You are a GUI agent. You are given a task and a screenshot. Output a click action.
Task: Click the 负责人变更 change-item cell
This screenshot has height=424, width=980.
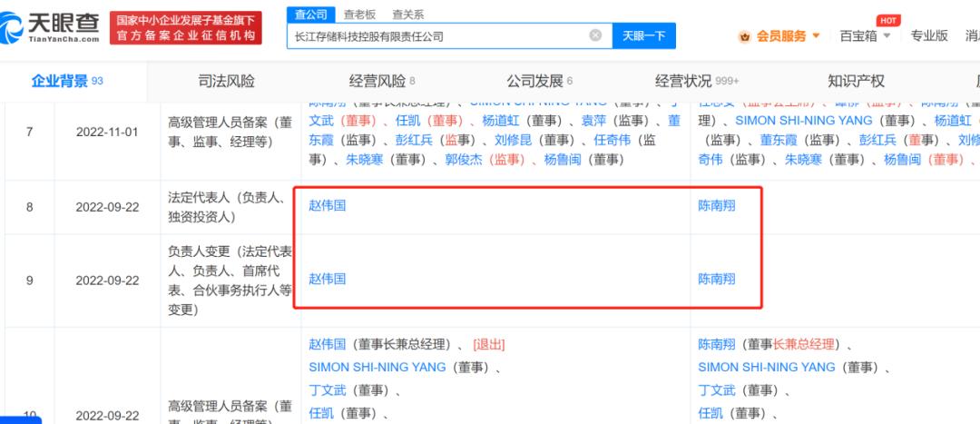(x=230, y=281)
